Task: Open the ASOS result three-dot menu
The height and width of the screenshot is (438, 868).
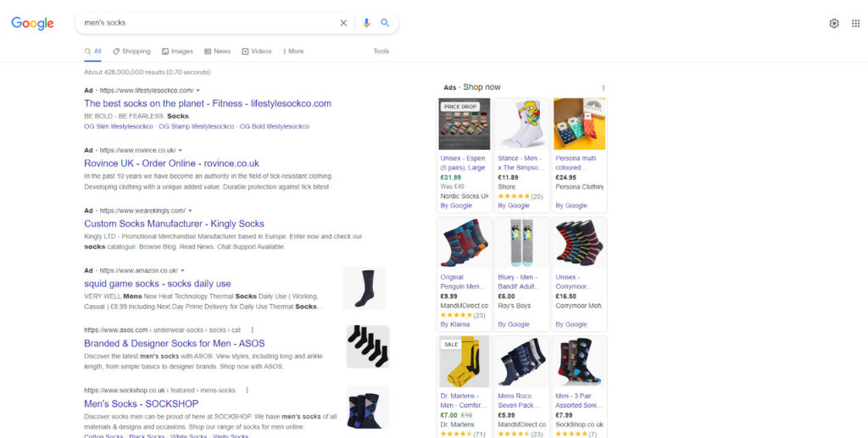Action: tap(253, 330)
